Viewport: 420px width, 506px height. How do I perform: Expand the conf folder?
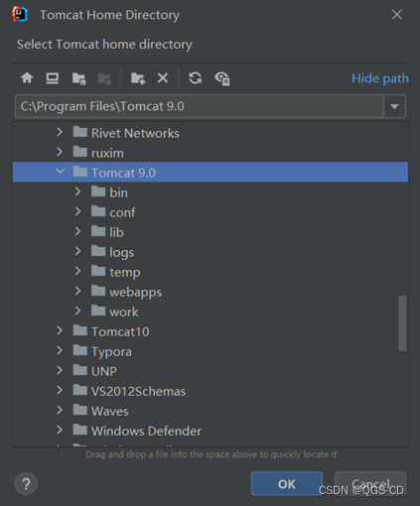click(x=77, y=211)
